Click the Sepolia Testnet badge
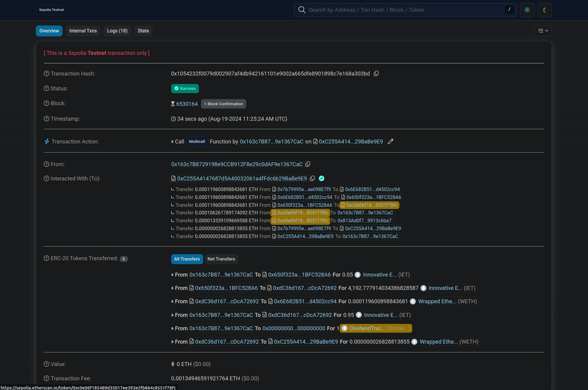 (51, 10)
